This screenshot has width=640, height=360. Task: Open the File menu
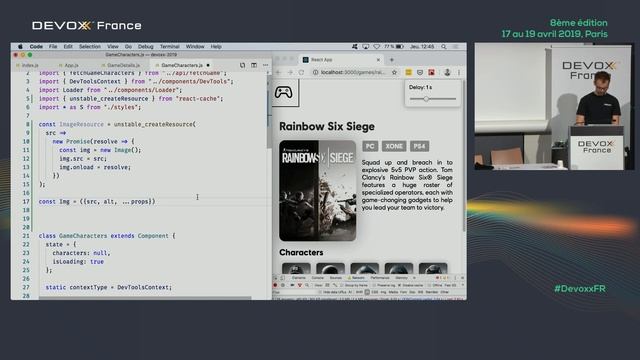pos(53,47)
